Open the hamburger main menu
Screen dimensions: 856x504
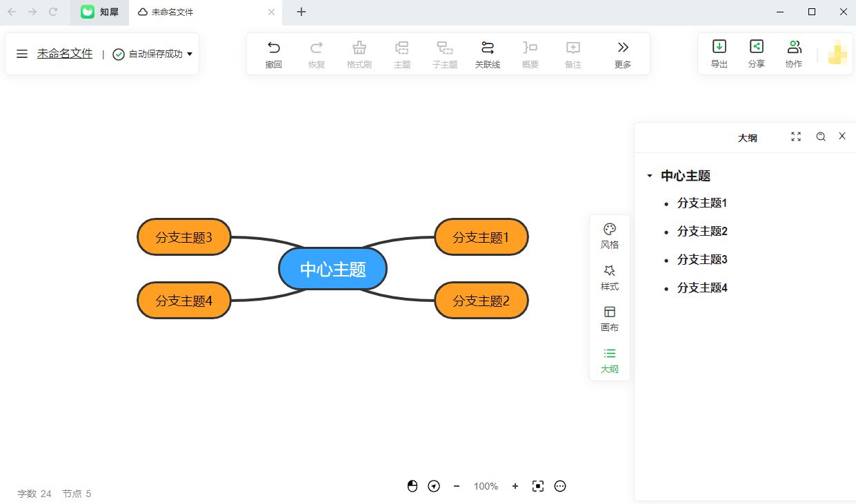22,54
